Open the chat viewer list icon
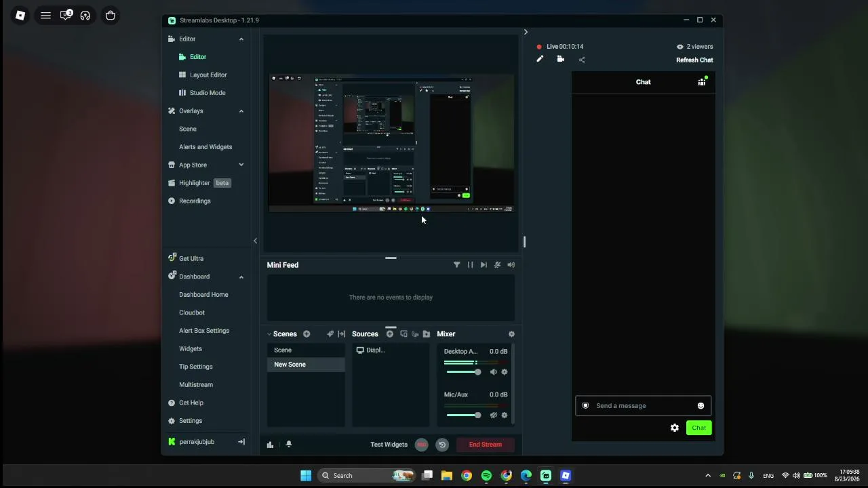 coord(702,82)
